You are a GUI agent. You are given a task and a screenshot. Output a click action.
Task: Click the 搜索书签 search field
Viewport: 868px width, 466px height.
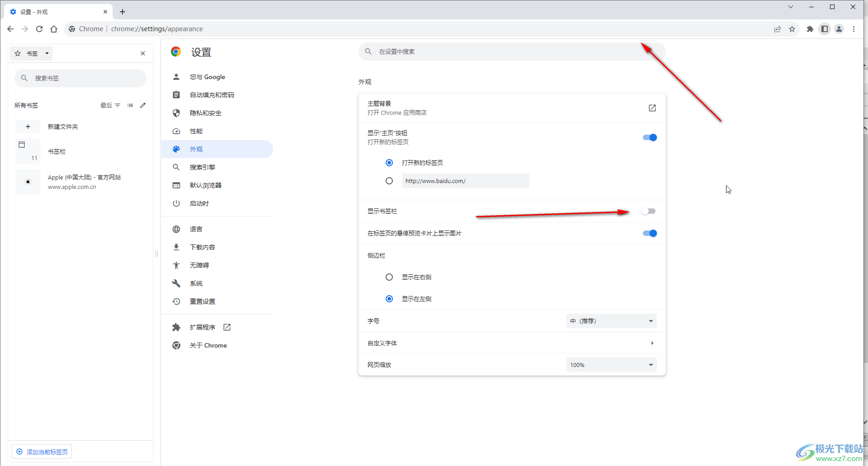80,78
